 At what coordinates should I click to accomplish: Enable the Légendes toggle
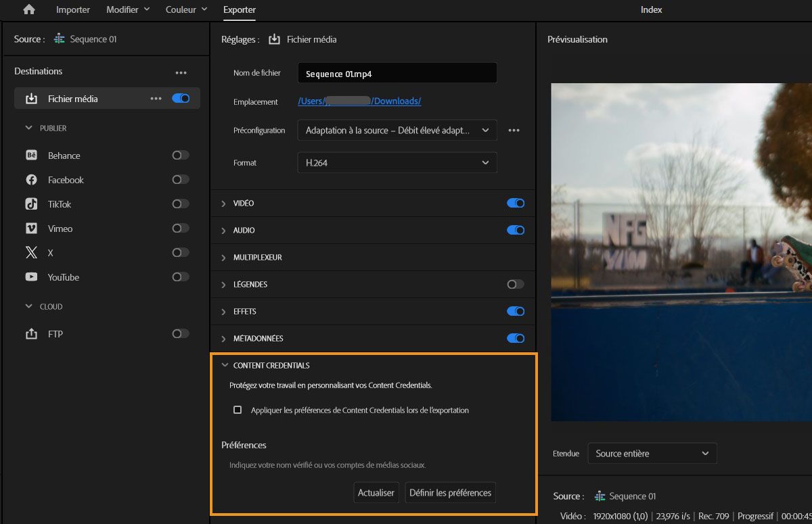[x=515, y=284]
